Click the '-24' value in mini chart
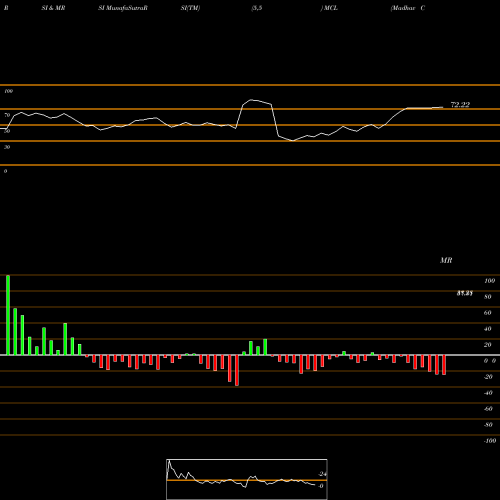Viewport: 500px width, 500px height. [x=322, y=474]
